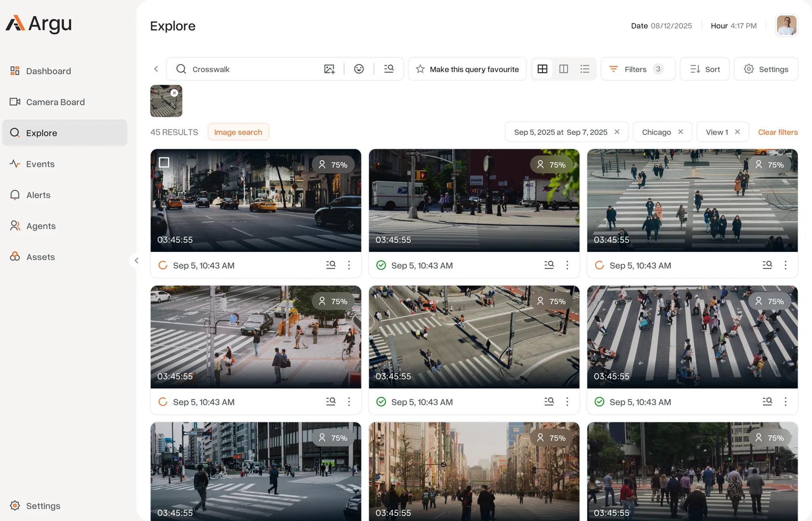Click the Argu logo

pos(38,24)
